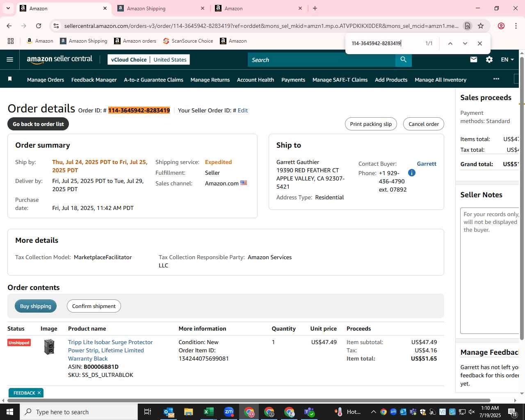Click Confirm shipment button

click(x=94, y=306)
